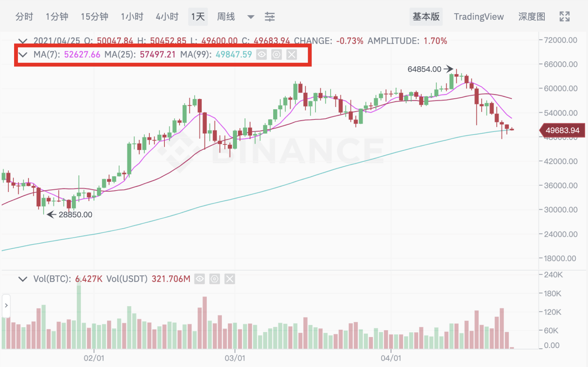Click the MA(25) value 57497.21
The image size is (588, 367).
[x=158, y=55]
